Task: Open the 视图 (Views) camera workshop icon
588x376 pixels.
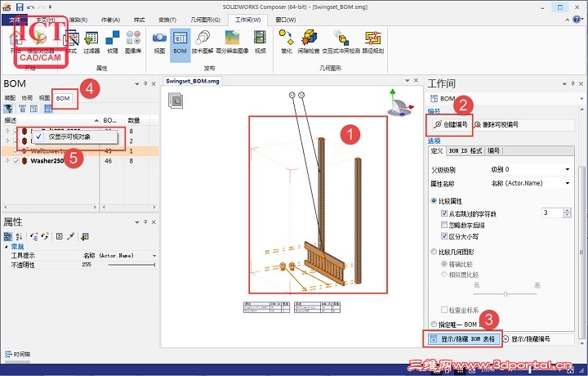Action: tap(159, 42)
